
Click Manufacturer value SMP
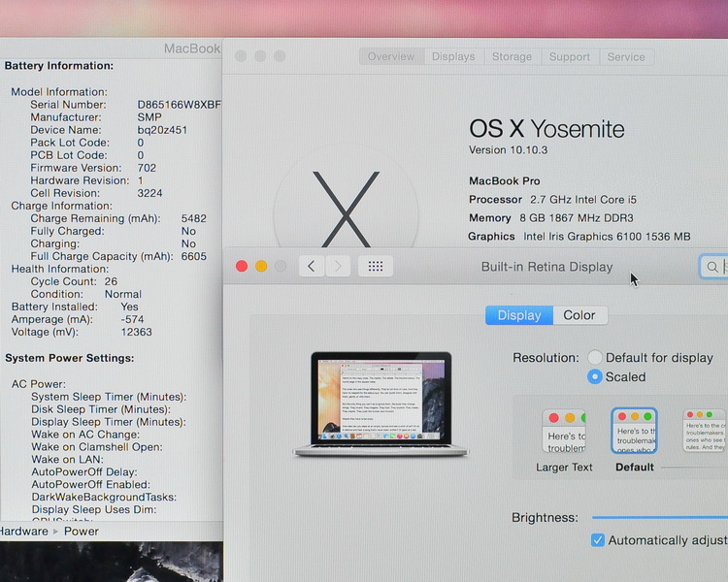coord(149,117)
